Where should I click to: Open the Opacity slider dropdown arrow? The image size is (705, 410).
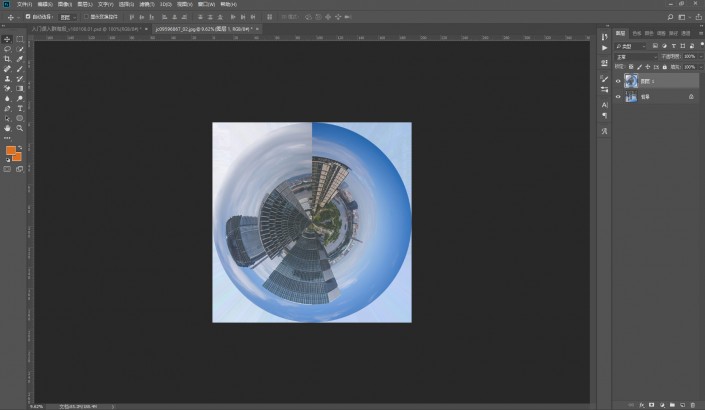click(x=701, y=57)
